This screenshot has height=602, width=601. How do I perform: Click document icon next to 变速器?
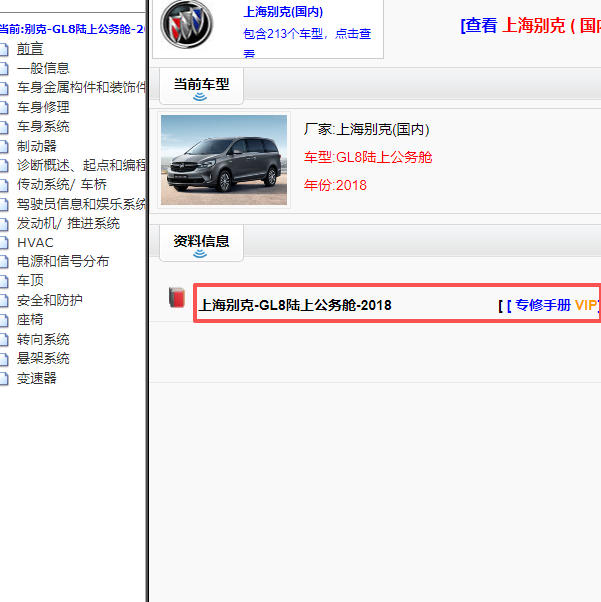coord(4,379)
